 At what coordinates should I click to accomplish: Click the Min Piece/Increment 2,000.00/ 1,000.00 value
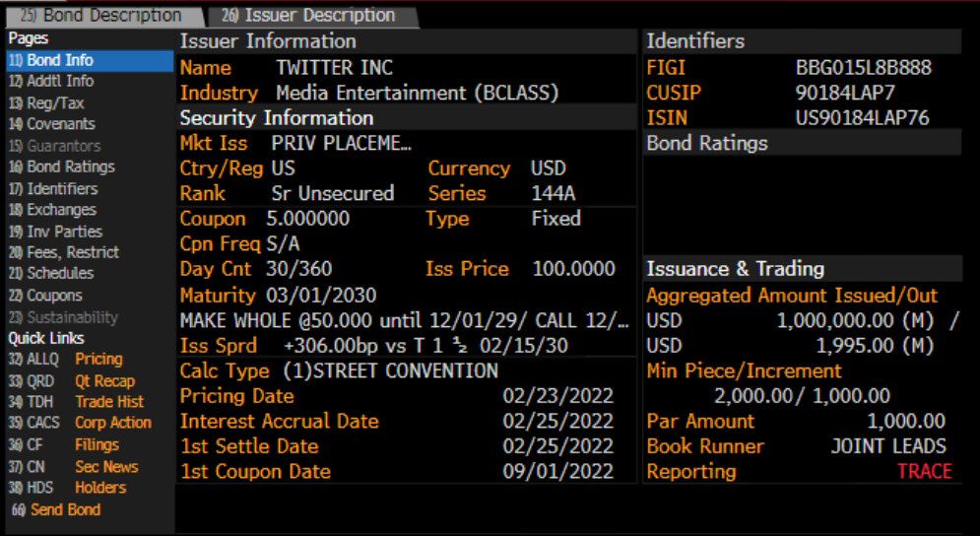click(x=802, y=396)
